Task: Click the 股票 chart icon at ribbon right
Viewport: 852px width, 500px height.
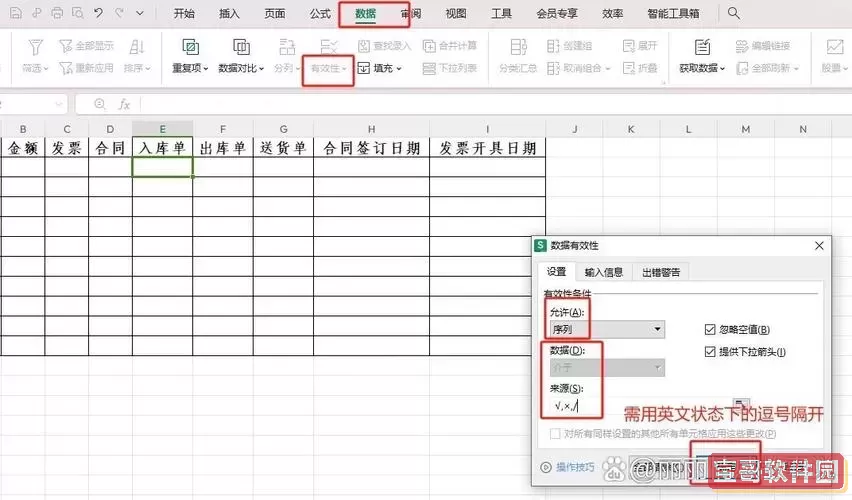Action: pyautogui.click(x=835, y=48)
